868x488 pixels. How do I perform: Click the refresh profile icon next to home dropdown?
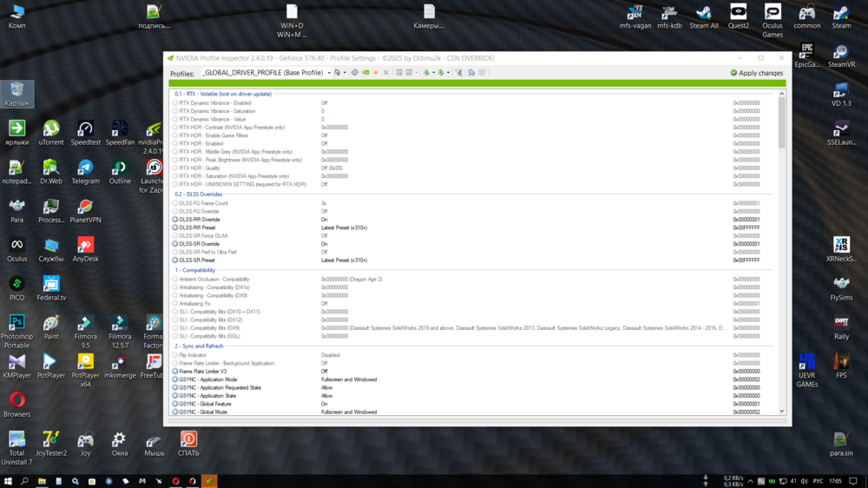click(355, 73)
